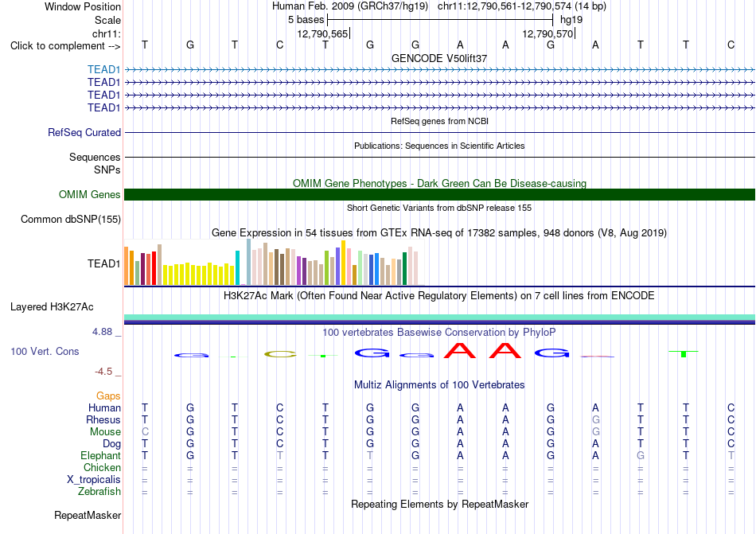Screen dimensions: 756x534
Task: Click the orange 'Gaps' label
Action: click(108, 396)
